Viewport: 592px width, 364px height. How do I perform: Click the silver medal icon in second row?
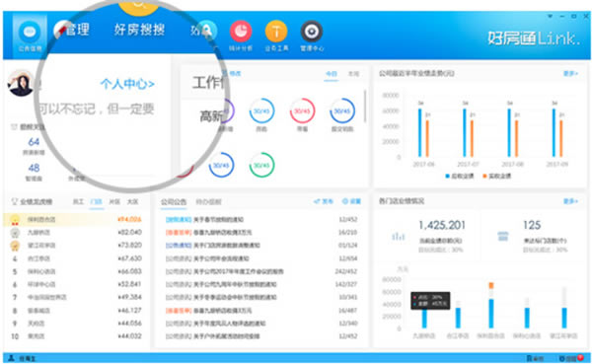15,233
